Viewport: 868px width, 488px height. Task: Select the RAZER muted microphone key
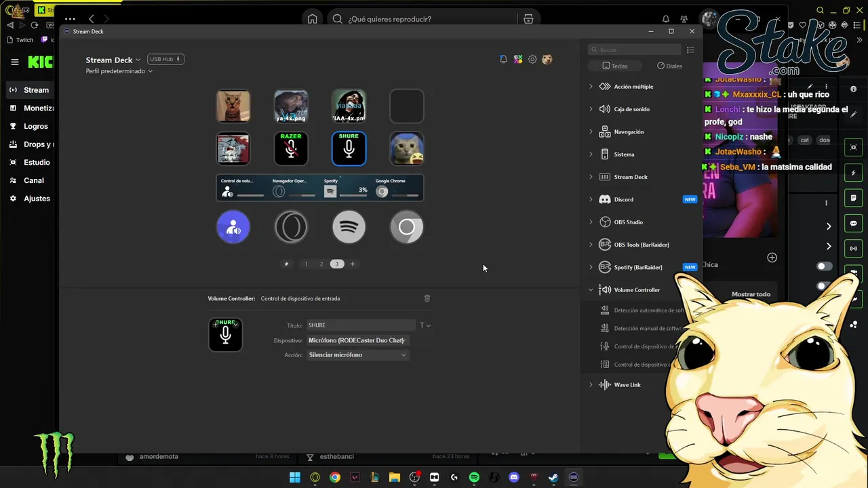coord(291,148)
